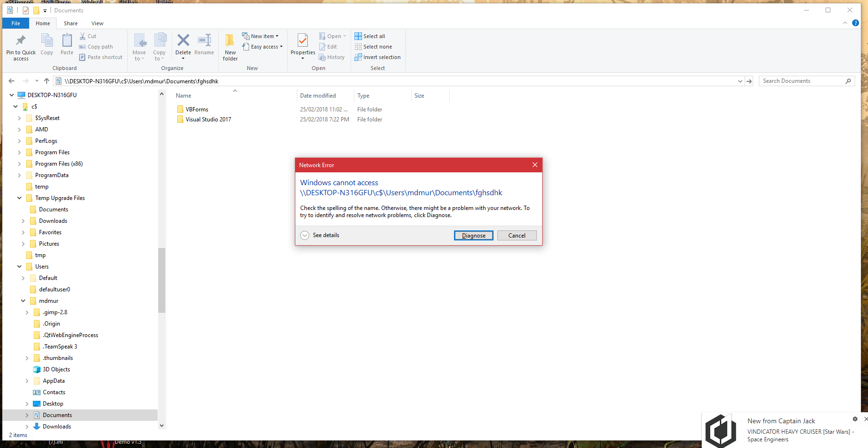Image resolution: width=868 pixels, height=448 pixels.
Task: Click the Paste clipboard icon
Action: (67, 40)
